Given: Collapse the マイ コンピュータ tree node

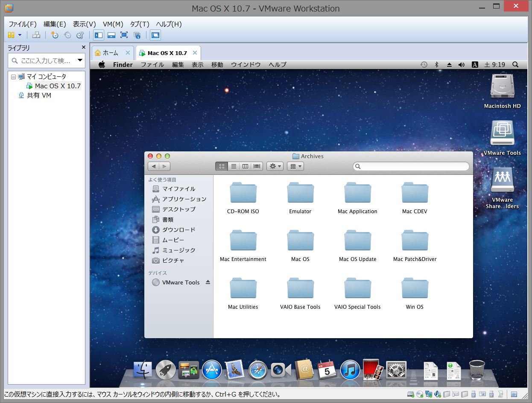Looking at the screenshot, I should 13,77.
